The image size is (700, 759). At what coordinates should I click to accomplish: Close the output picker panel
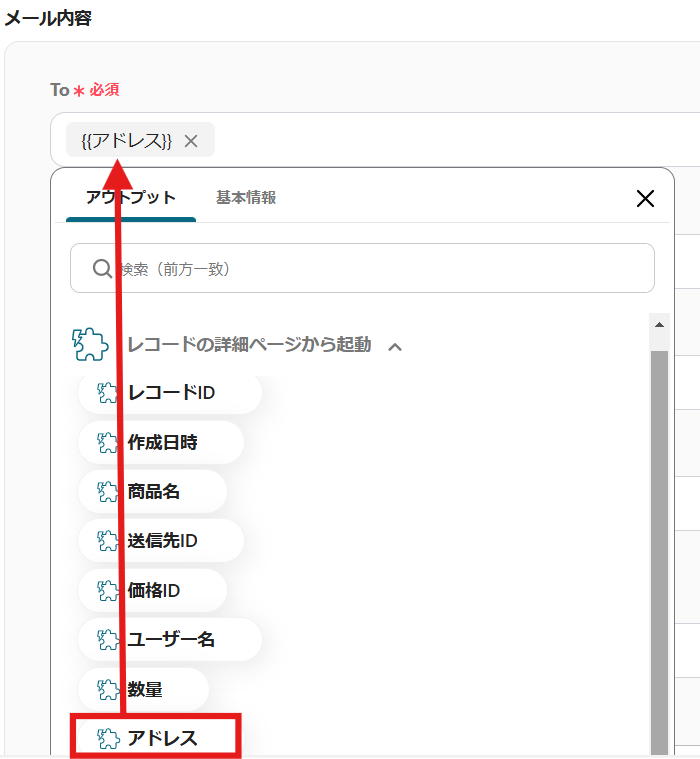(645, 198)
